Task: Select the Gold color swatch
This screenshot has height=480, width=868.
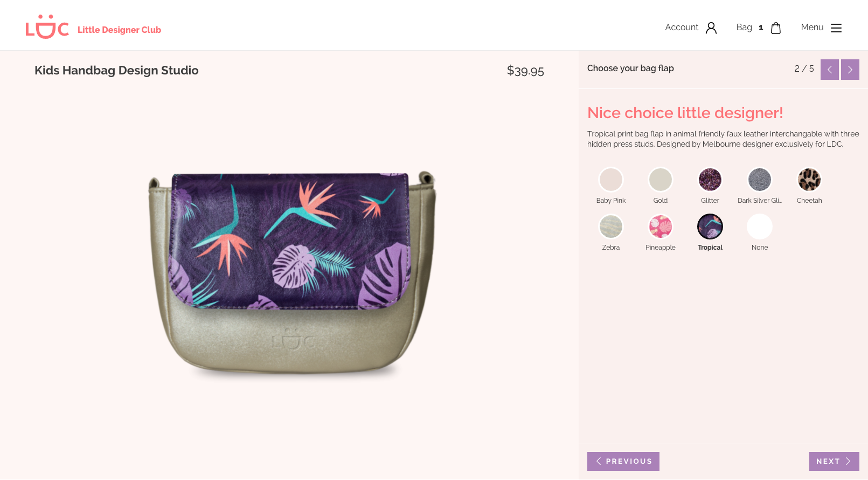Action: (x=660, y=180)
